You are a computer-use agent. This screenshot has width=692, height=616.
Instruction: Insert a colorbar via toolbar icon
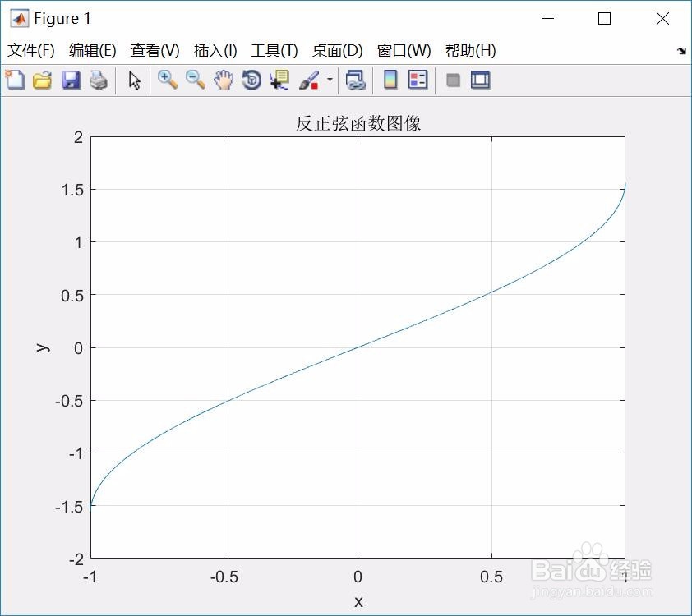[x=390, y=80]
